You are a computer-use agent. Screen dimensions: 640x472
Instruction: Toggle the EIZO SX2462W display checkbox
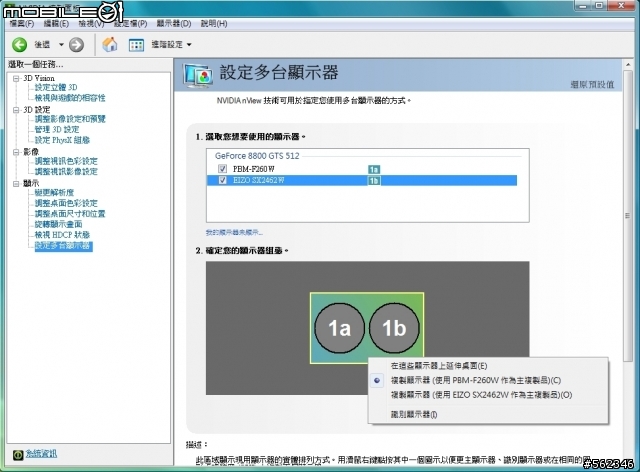click(x=222, y=180)
